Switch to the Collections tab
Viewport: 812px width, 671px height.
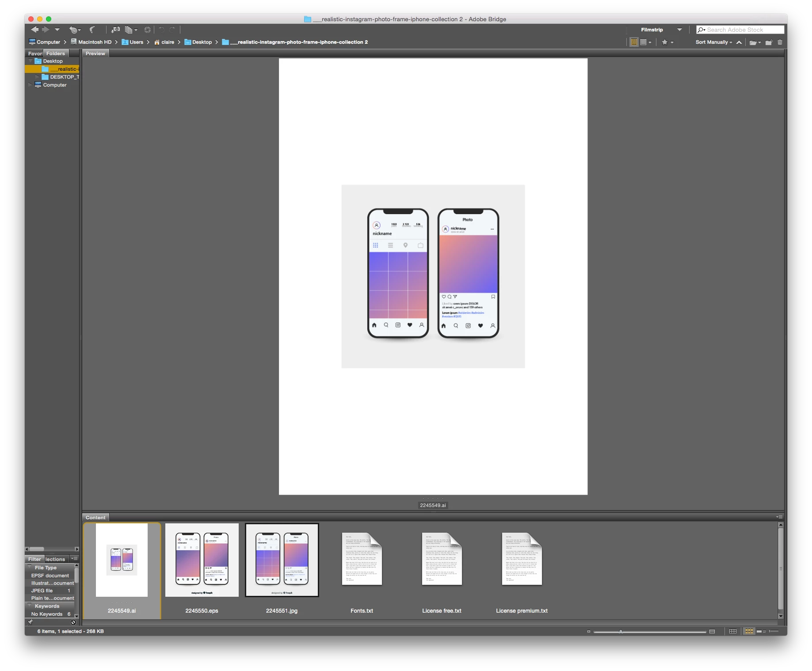pos(56,559)
